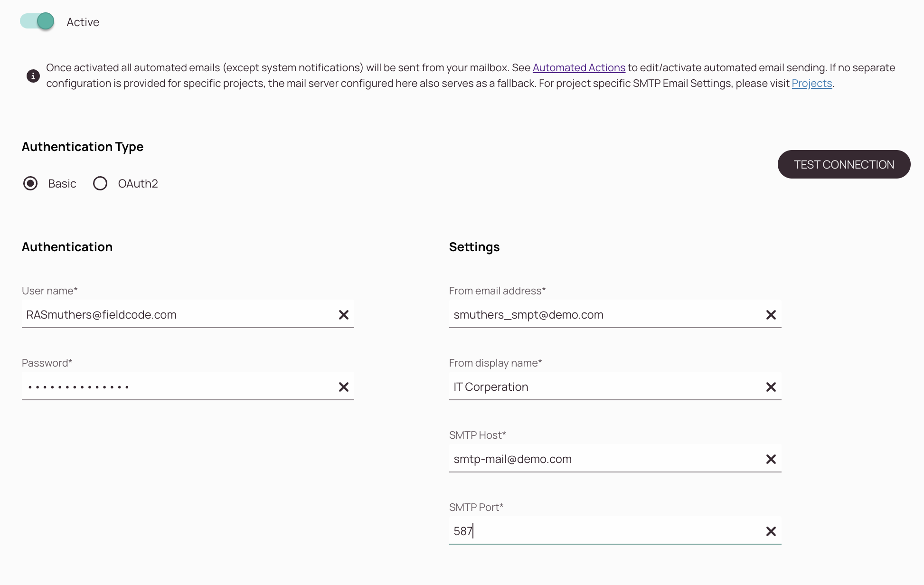Select the OAuth2 authentication radio button

pos(100,183)
